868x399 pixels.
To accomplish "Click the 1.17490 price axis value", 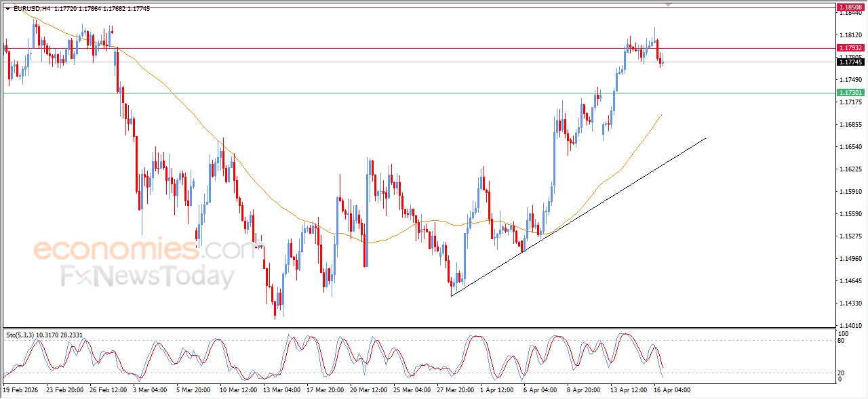I will coord(850,80).
